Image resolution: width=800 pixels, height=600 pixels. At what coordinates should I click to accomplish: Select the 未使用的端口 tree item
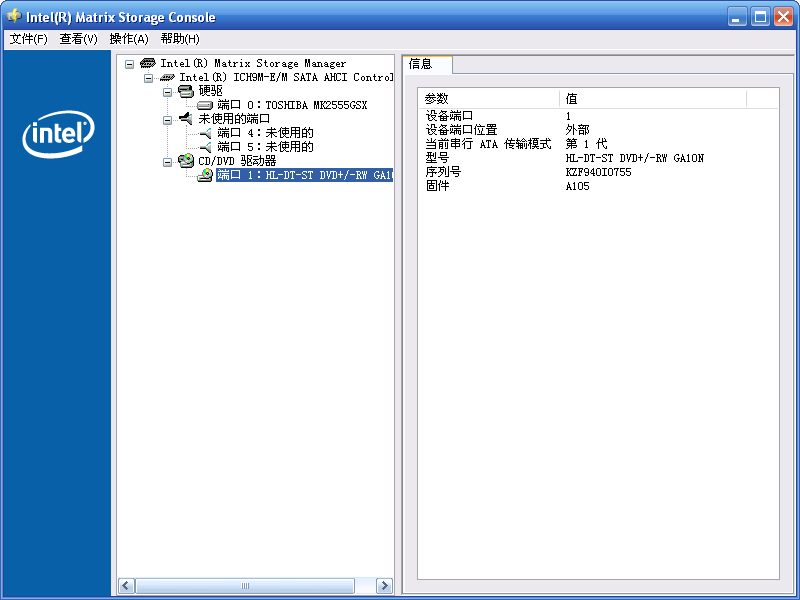coord(234,119)
